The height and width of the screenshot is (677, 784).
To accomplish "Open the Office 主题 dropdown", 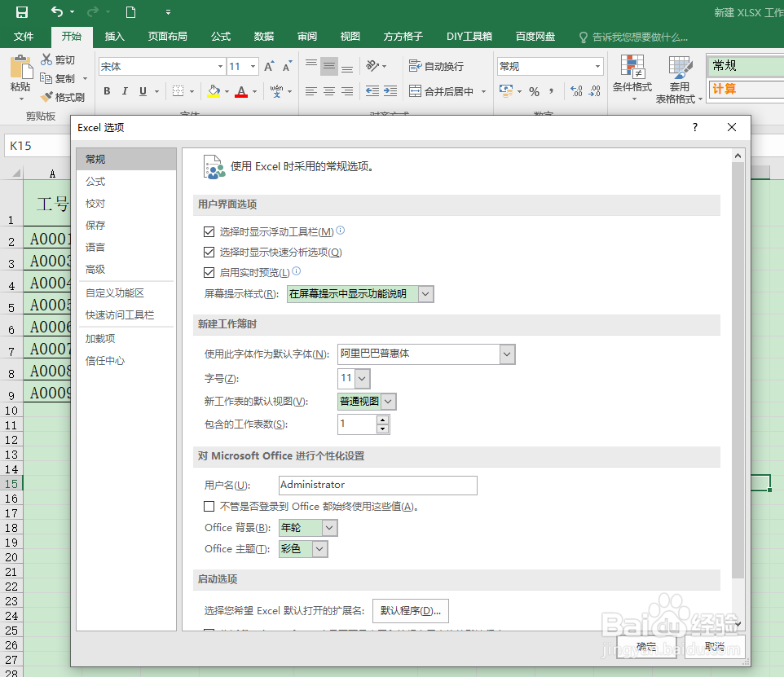I will tap(320, 549).
